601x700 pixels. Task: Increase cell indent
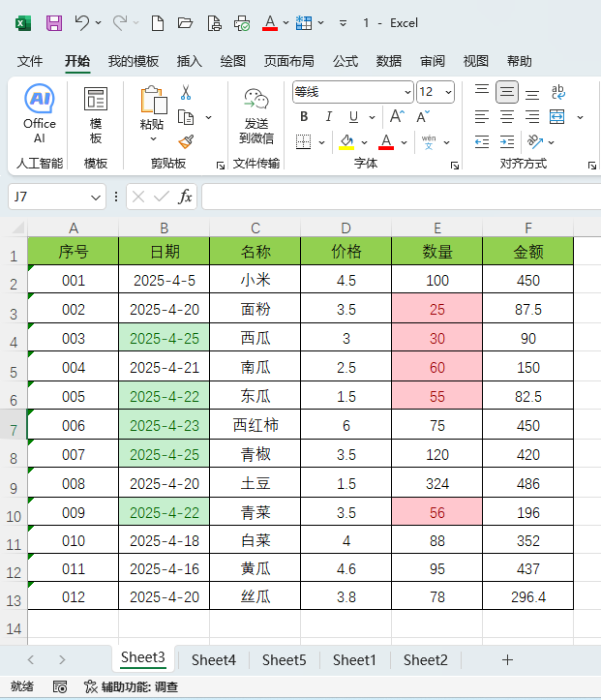coord(507,142)
